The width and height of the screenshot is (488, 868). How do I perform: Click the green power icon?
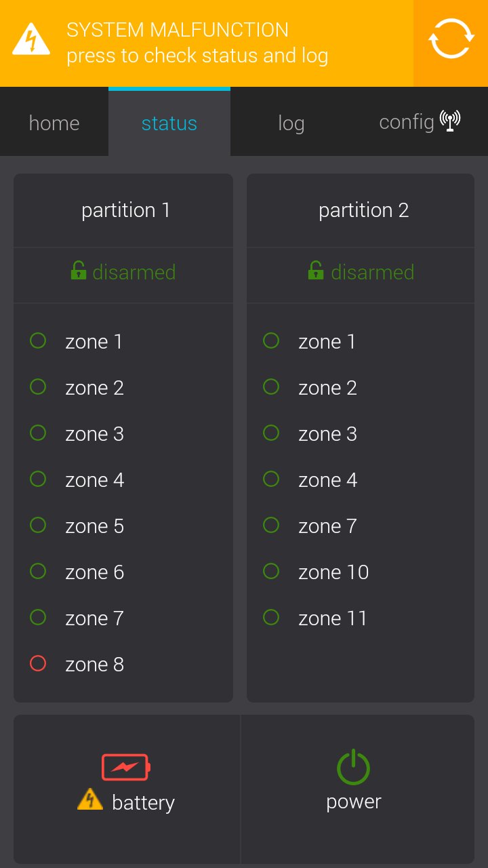(x=353, y=768)
